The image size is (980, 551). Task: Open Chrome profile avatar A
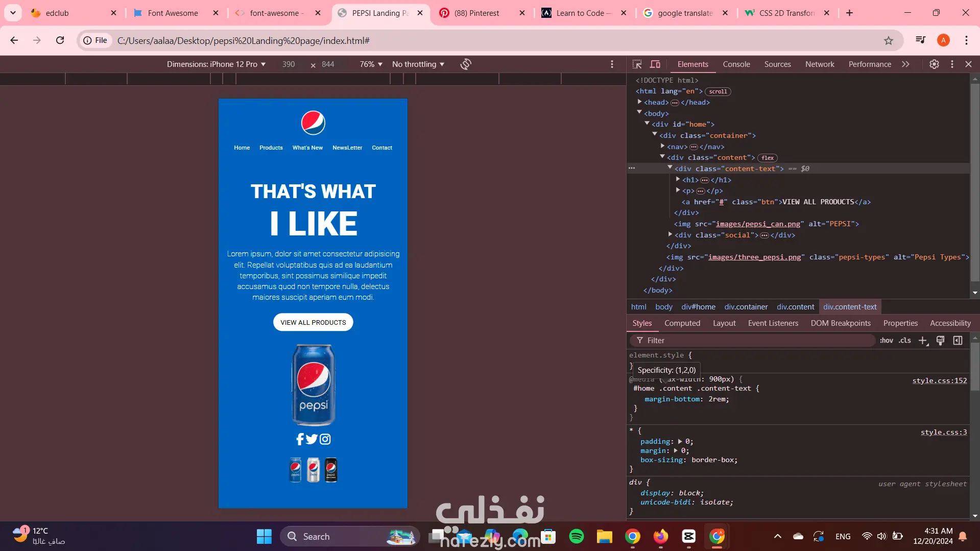click(943, 40)
